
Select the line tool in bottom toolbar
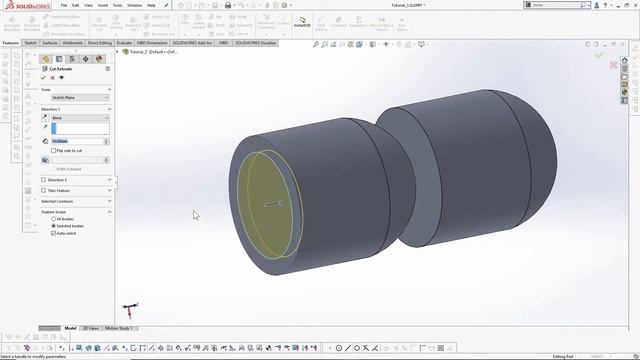pyautogui.click(x=348, y=348)
